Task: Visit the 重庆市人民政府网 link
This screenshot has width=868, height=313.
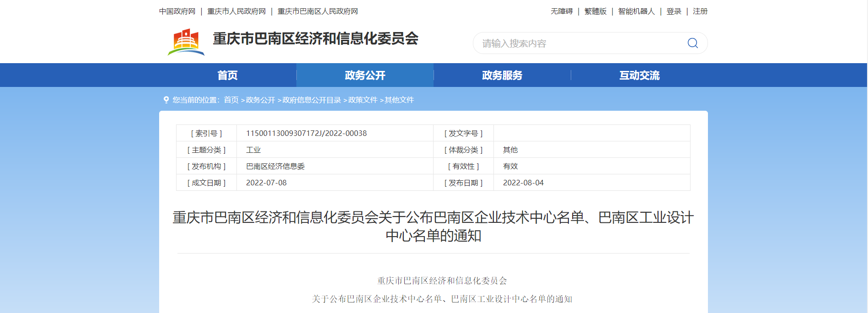Action: click(236, 11)
